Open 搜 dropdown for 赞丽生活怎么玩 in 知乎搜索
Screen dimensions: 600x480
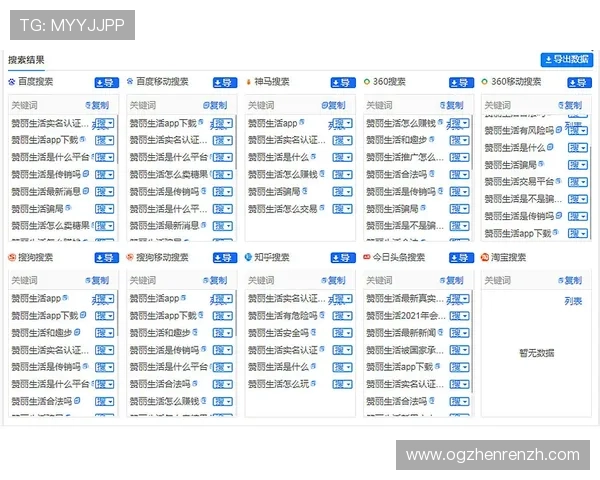point(342,384)
